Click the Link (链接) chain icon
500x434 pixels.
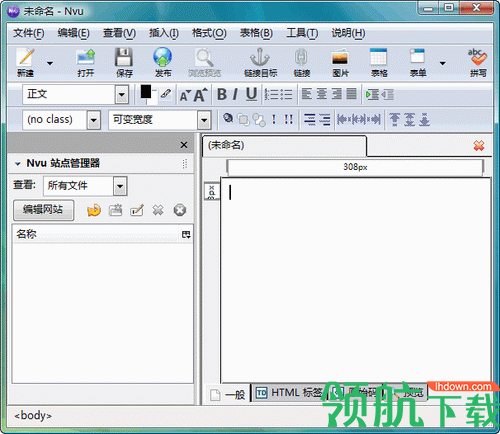(x=302, y=62)
